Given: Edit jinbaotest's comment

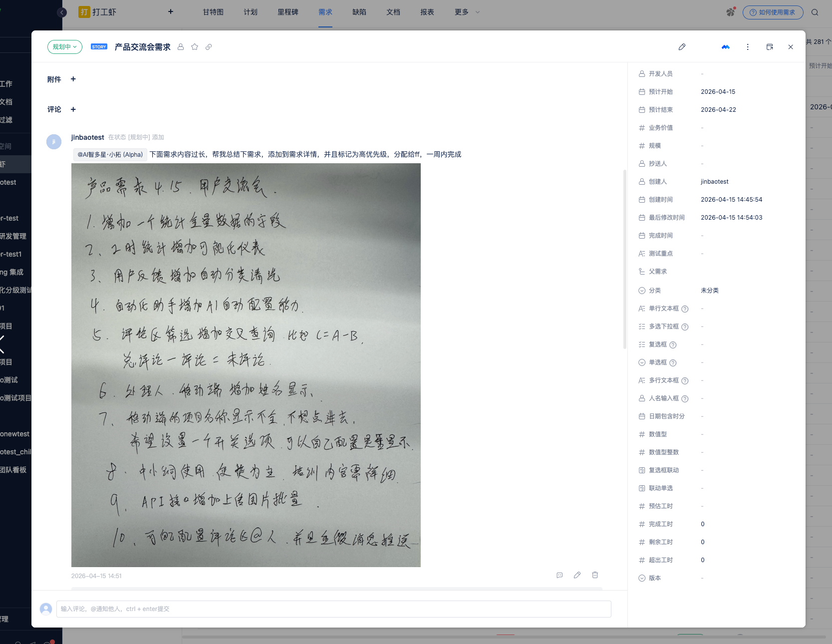Looking at the screenshot, I should point(577,575).
